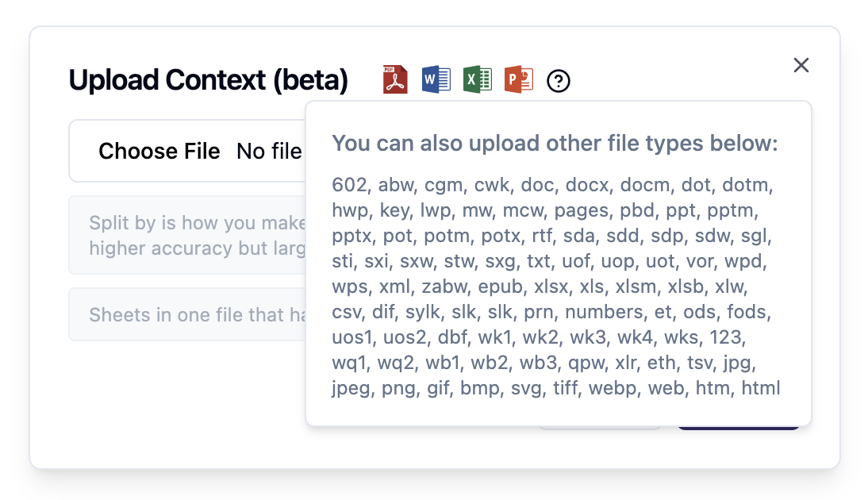868x500 pixels.
Task: Click "docx" in the file types list
Action: point(587,185)
